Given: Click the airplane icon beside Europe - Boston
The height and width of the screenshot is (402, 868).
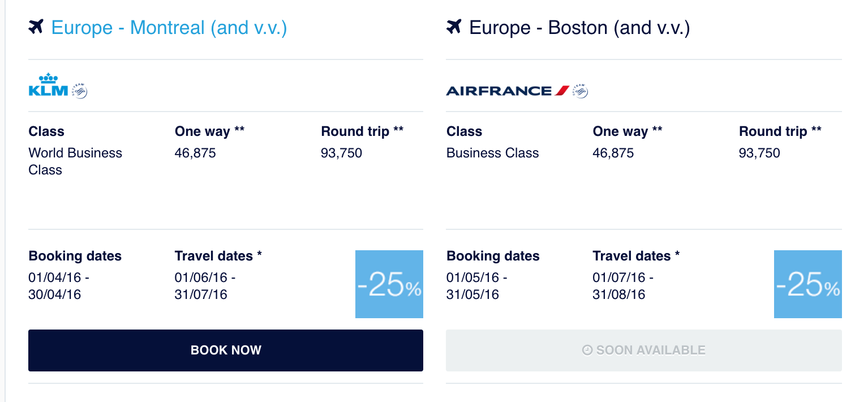Looking at the screenshot, I should pyautogui.click(x=454, y=27).
